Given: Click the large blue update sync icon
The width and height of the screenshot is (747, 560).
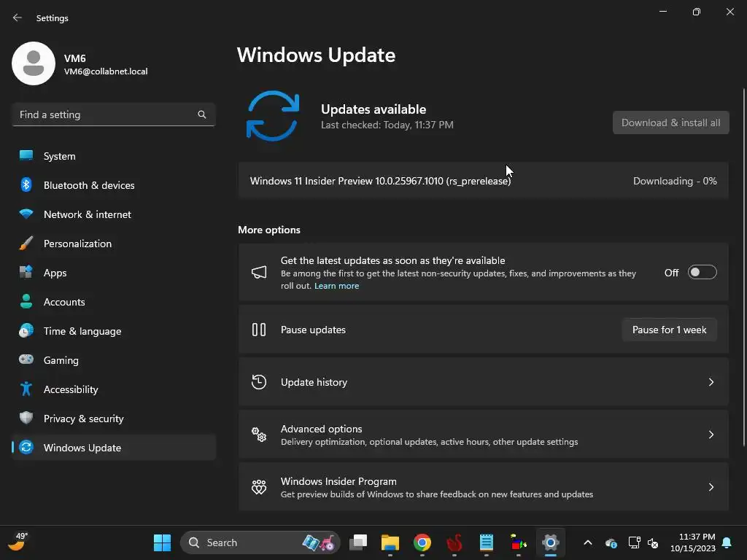Looking at the screenshot, I should tap(273, 116).
